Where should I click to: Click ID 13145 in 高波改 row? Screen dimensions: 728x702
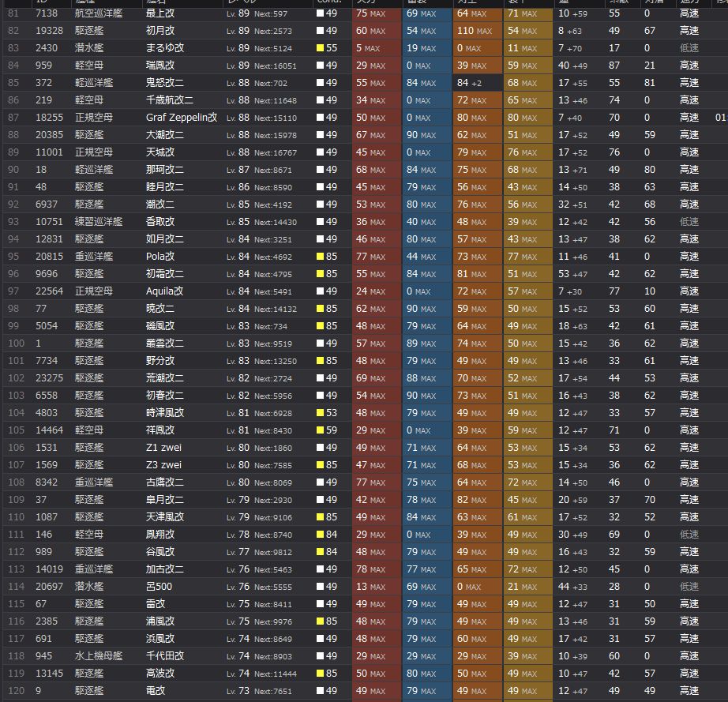click(49, 674)
